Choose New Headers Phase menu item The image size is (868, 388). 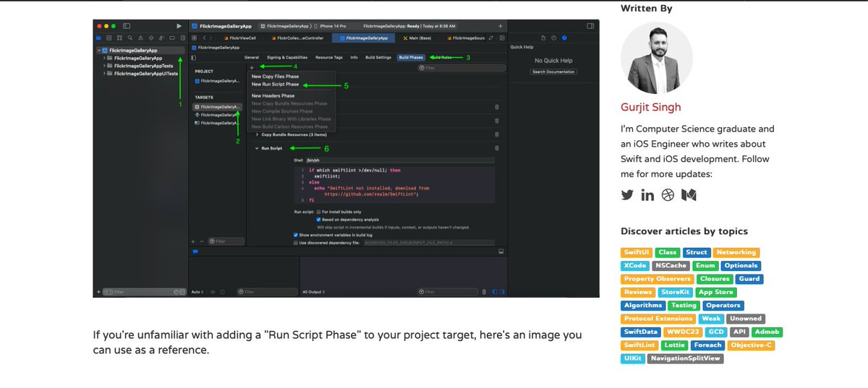coord(273,95)
